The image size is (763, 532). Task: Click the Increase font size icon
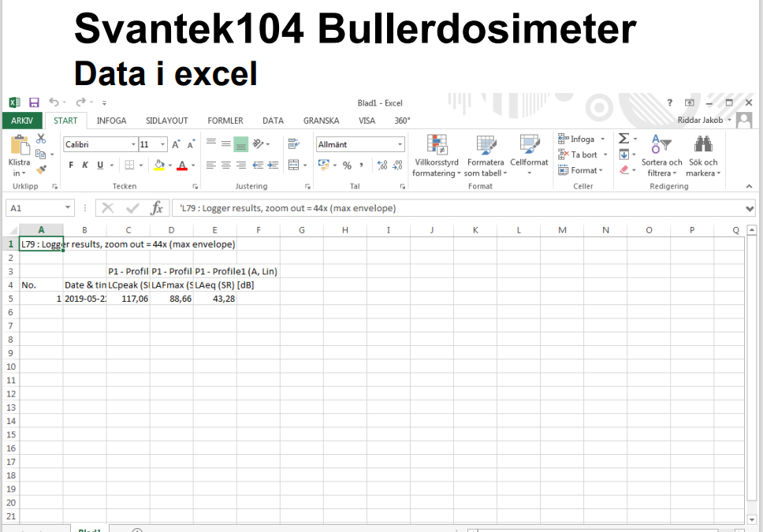[x=175, y=143]
